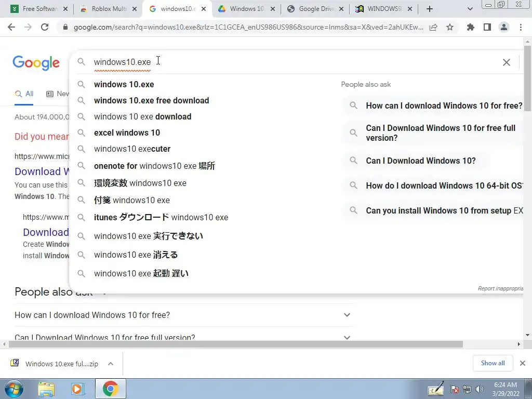532x399 pixels.
Task: Share this page icon in address bar
Action: point(433,27)
